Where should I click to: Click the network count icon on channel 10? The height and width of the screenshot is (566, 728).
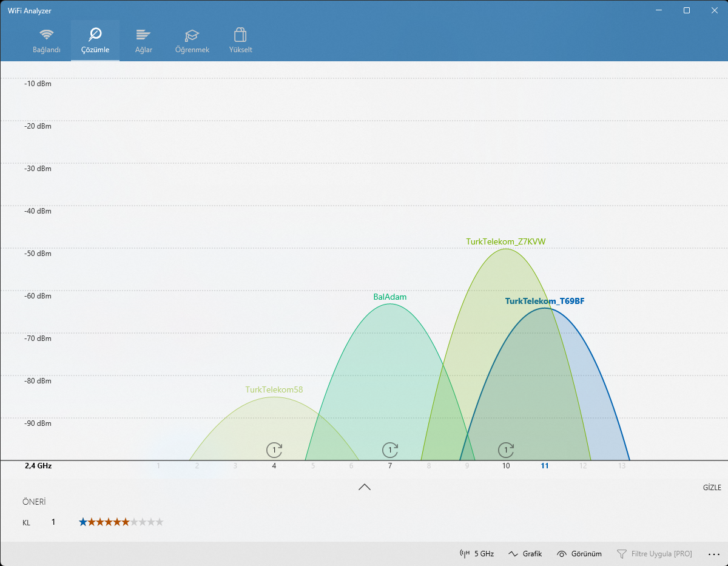(506, 450)
